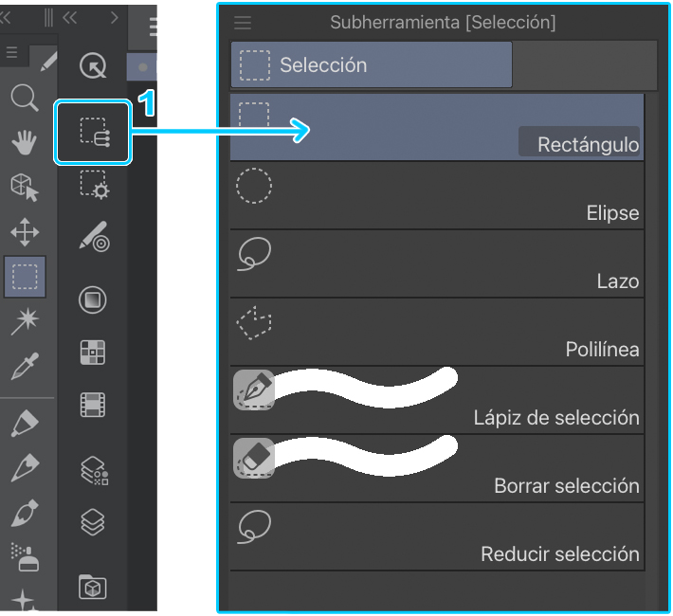Choose the Operation cube tool

(24, 187)
